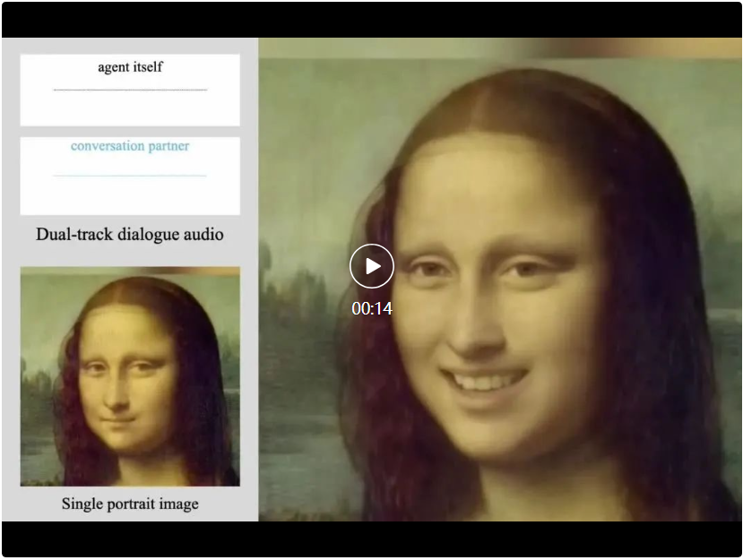Image resolution: width=743 pixels, height=560 pixels.
Task: Click the 'conversation partner' blue text
Action: pos(130,146)
